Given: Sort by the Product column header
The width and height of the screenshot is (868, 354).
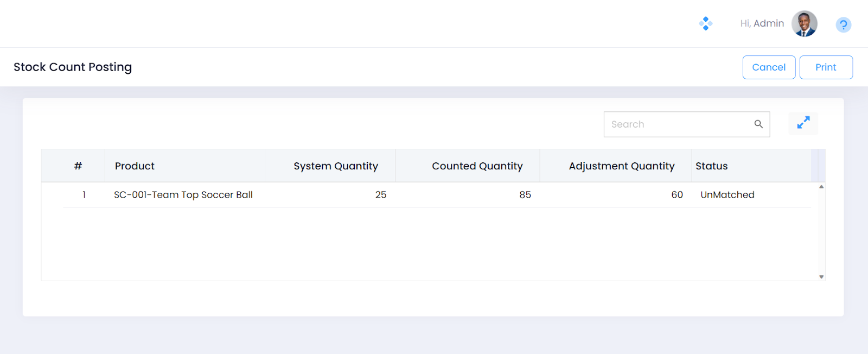Looking at the screenshot, I should click(x=135, y=166).
